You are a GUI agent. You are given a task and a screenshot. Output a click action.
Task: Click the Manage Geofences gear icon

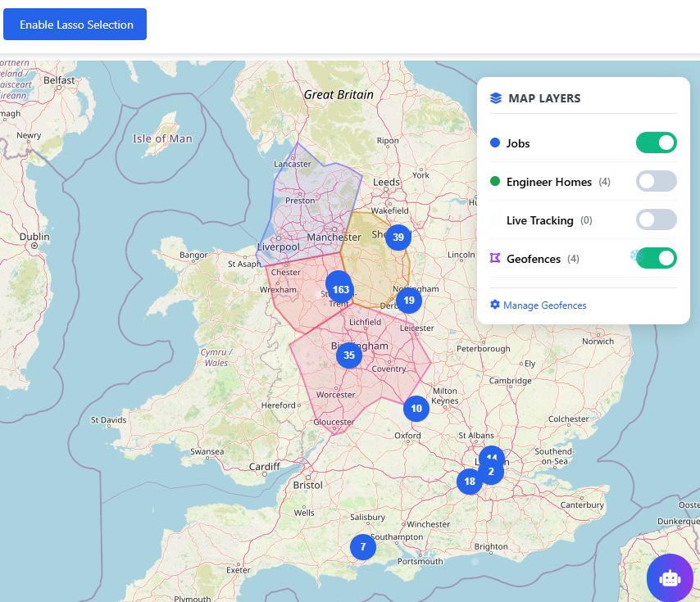[x=495, y=305]
